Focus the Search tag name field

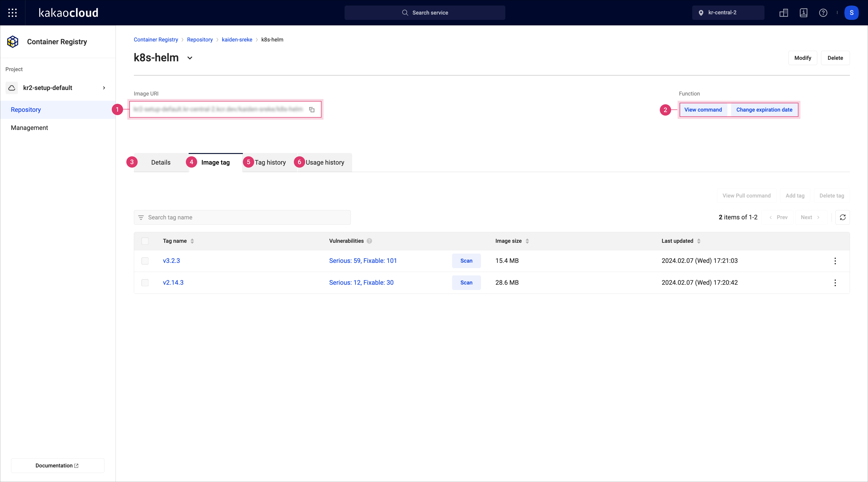[242, 217]
